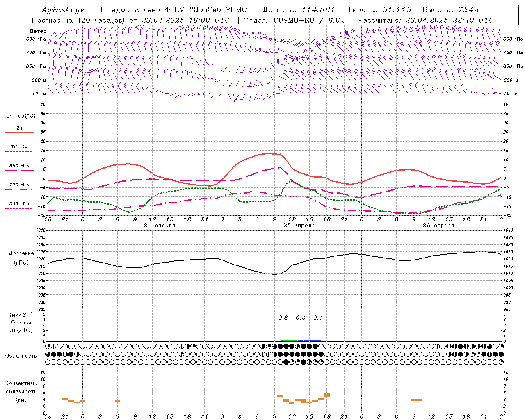Select the Давление pressure panel label

click(21, 253)
